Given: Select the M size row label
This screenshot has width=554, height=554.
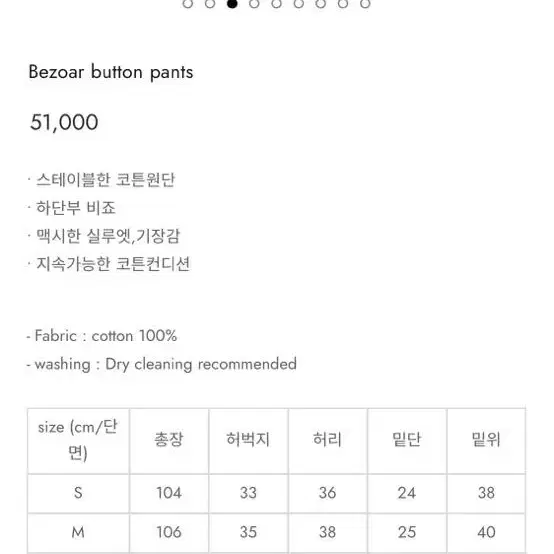Looking at the screenshot, I should pyautogui.click(x=78, y=532).
